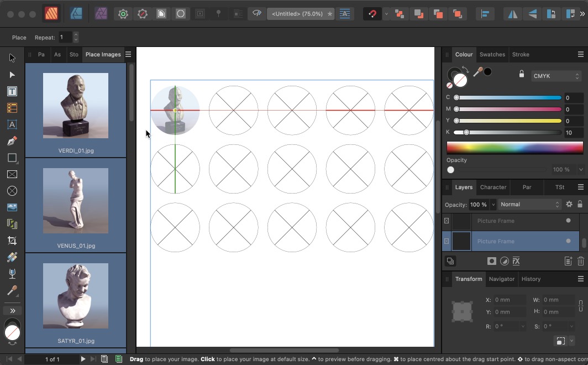The width and height of the screenshot is (588, 365).
Task: Open Layer Effects with FX icon
Action: pos(516,261)
